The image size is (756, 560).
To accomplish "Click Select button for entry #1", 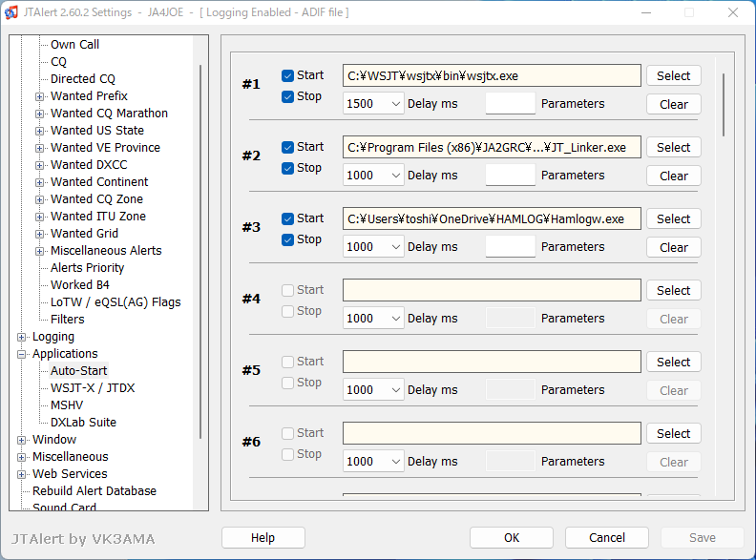I will click(x=674, y=75).
